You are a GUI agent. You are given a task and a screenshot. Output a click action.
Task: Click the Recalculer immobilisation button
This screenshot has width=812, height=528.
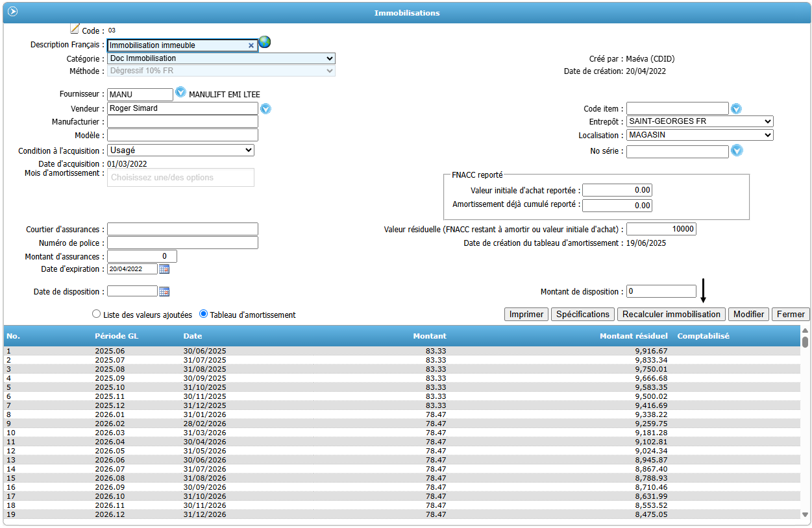pyautogui.click(x=671, y=314)
